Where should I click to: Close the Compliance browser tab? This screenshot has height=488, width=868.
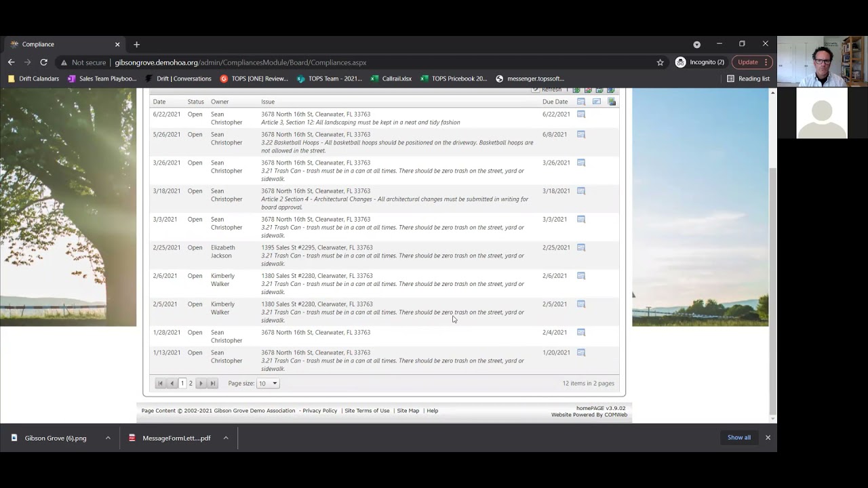coord(117,44)
